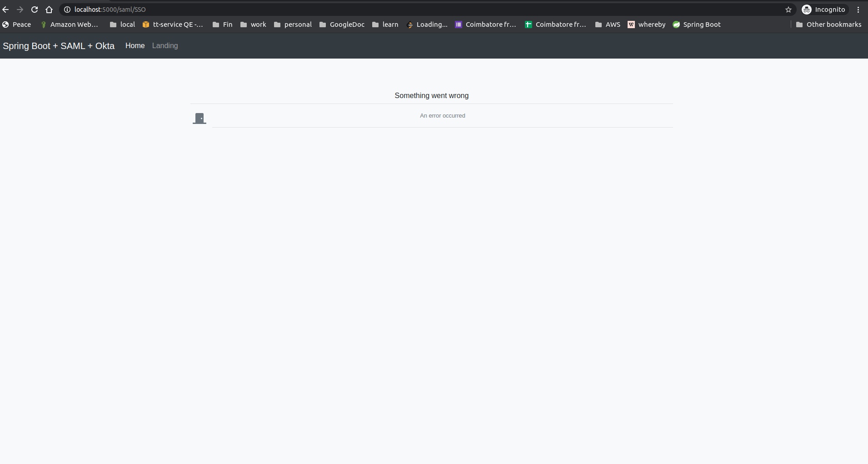Click the Incognito profile badge
The width and height of the screenshot is (868, 464).
click(x=823, y=9)
